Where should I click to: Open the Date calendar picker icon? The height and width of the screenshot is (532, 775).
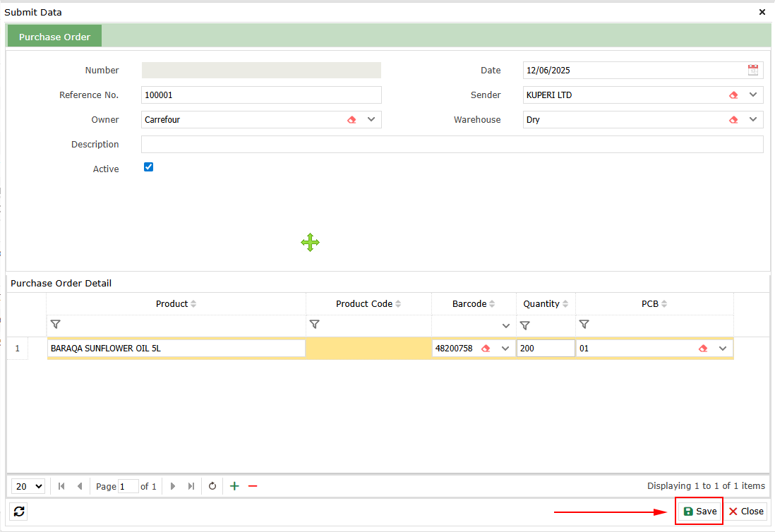click(x=753, y=70)
